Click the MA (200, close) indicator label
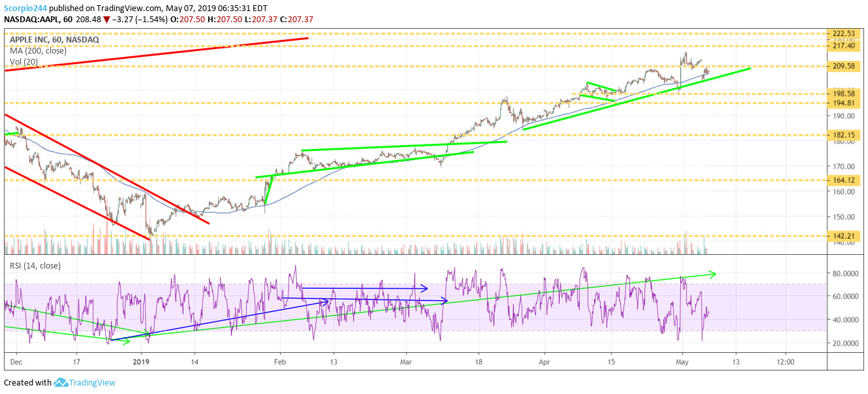868x394 pixels. point(39,51)
